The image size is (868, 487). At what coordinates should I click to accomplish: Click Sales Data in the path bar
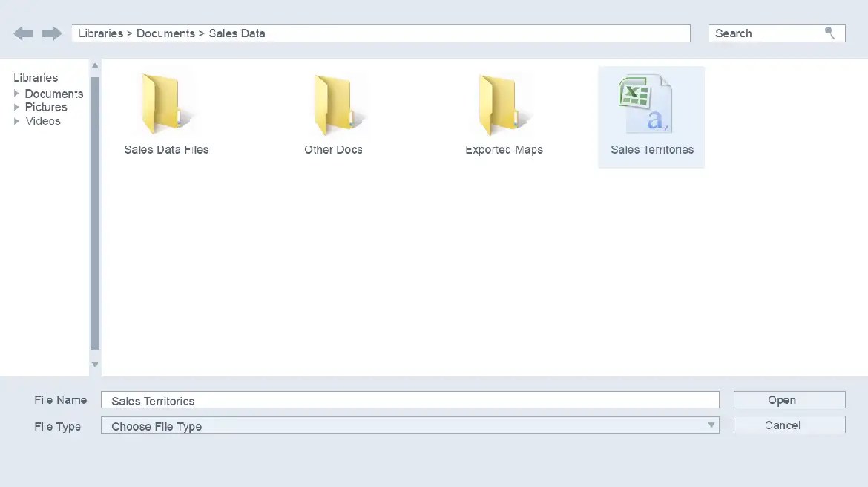237,33
